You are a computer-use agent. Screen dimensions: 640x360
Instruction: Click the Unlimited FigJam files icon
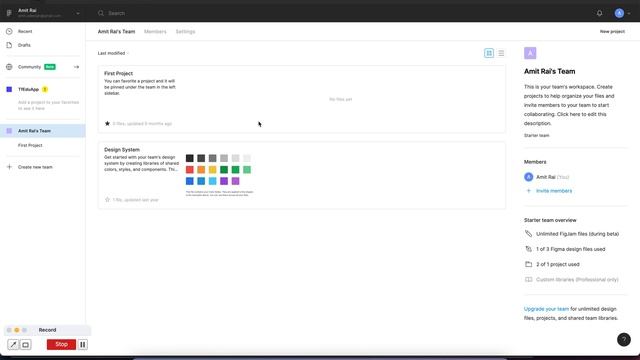pyautogui.click(x=529, y=234)
